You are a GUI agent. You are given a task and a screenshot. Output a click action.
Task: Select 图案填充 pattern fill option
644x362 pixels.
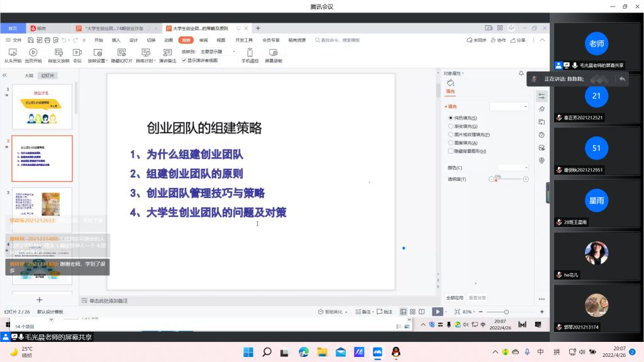pos(450,143)
